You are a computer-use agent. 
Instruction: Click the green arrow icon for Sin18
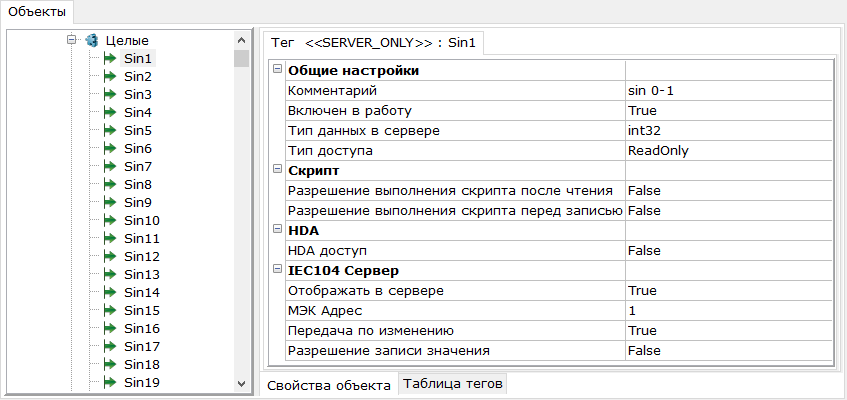coord(110,364)
